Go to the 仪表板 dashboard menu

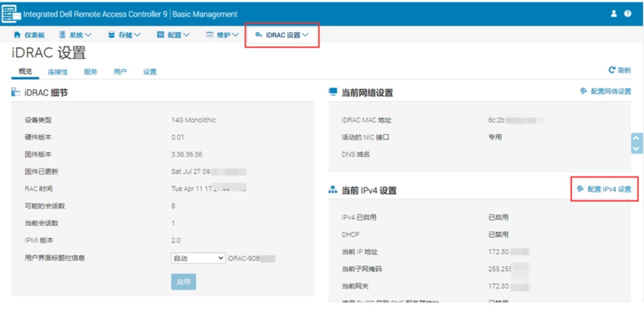click(29, 35)
